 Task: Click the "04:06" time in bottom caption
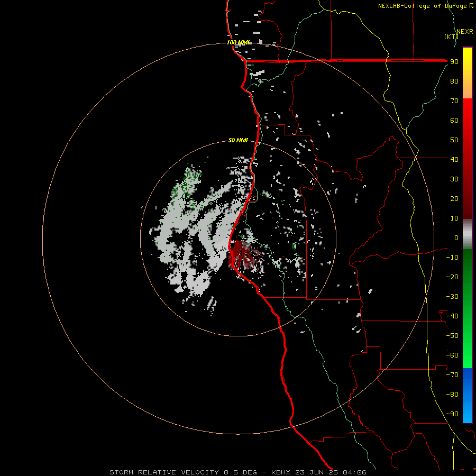[354, 472]
